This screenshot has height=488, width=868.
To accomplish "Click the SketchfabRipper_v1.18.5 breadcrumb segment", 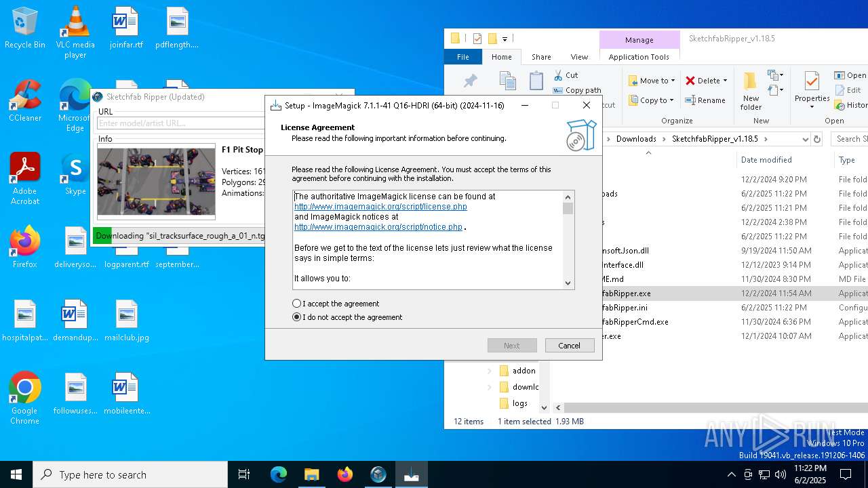I will pyautogui.click(x=715, y=139).
